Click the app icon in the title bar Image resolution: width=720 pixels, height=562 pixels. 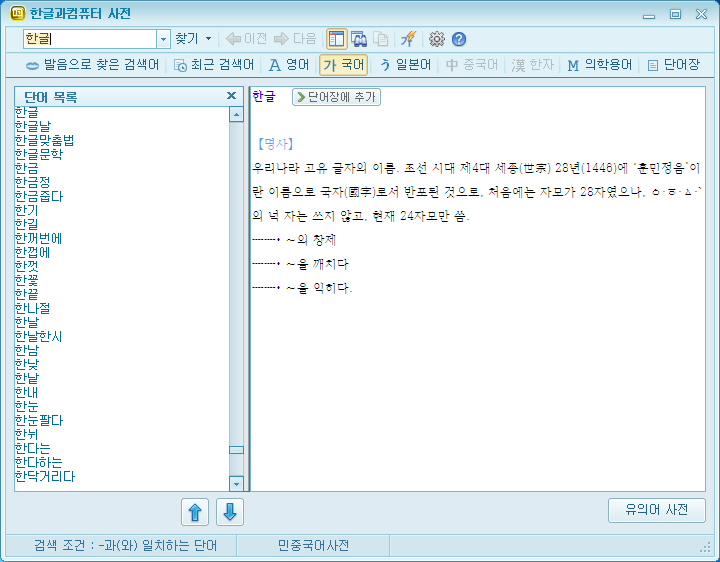[x=17, y=13]
